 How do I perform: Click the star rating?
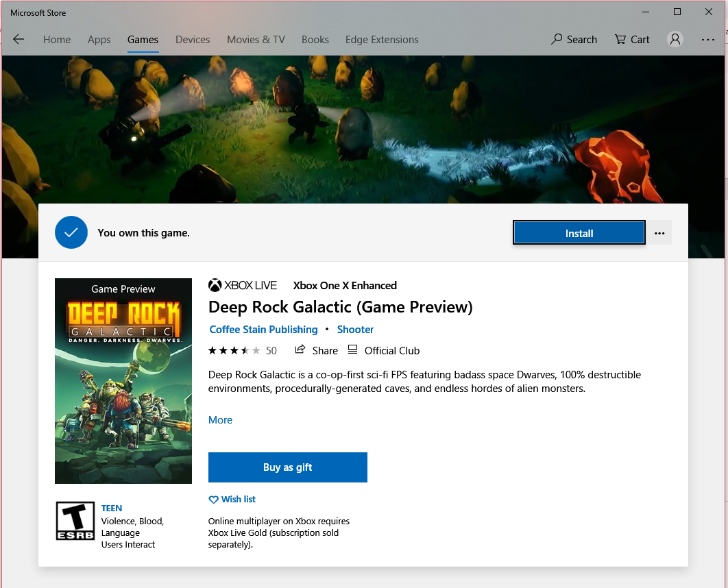[x=234, y=350]
